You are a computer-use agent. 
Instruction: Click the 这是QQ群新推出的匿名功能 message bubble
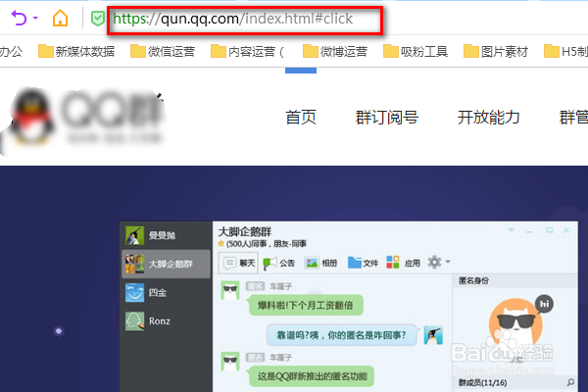tap(312, 376)
